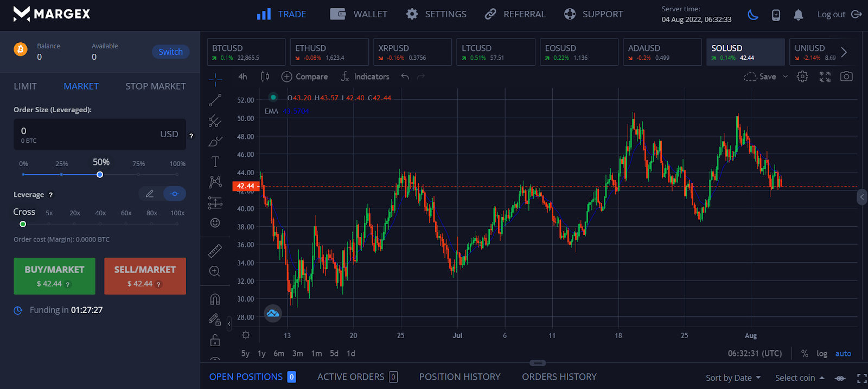The height and width of the screenshot is (389, 868).
Task: Set order size slider to 100%
Action: point(177,175)
